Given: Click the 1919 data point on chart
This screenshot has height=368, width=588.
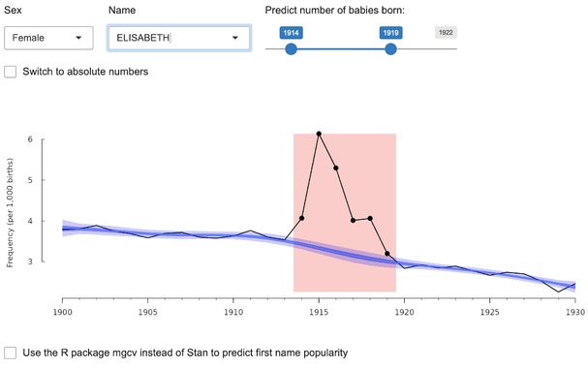Looking at the screenshot, I should tap(387, 254).
